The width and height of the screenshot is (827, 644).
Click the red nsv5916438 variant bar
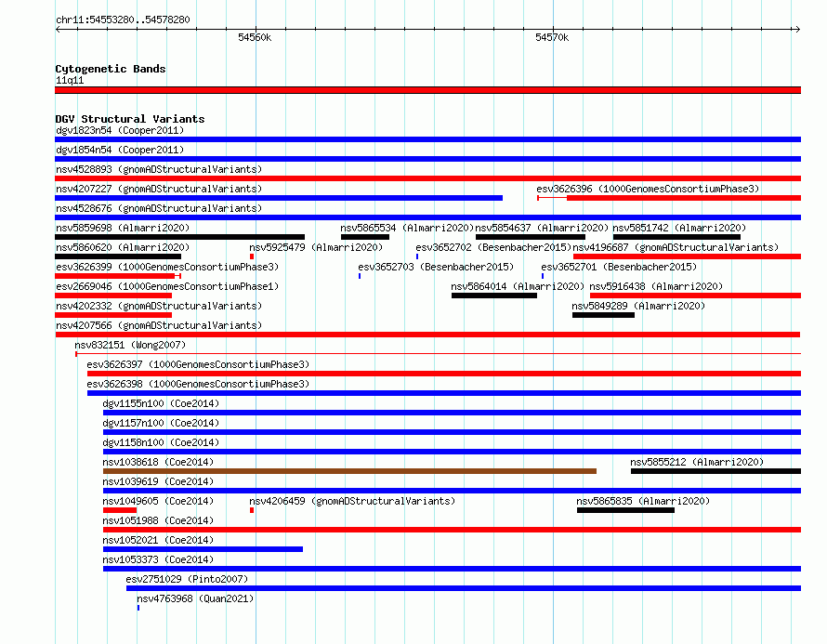(x=696, y=296)
